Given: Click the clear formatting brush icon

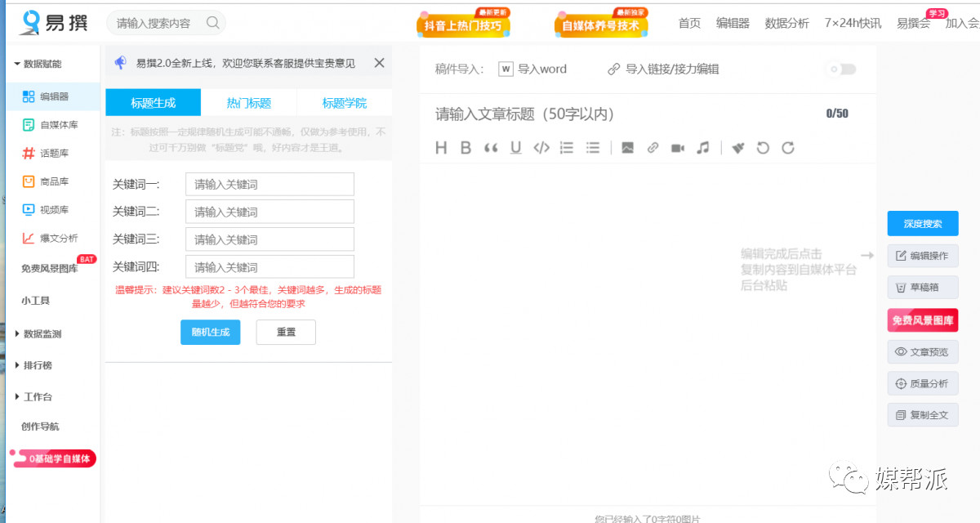Looking at the screenshot, I should 738,148.
